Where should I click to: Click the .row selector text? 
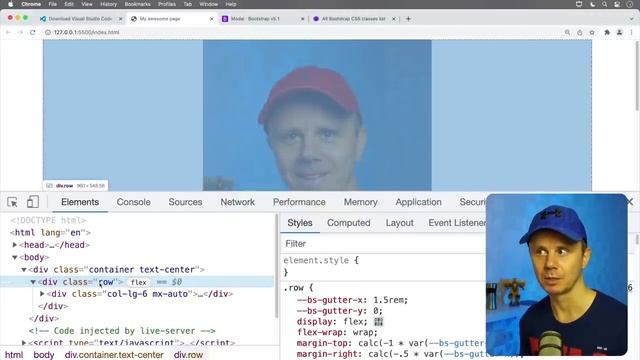point(294,288)
